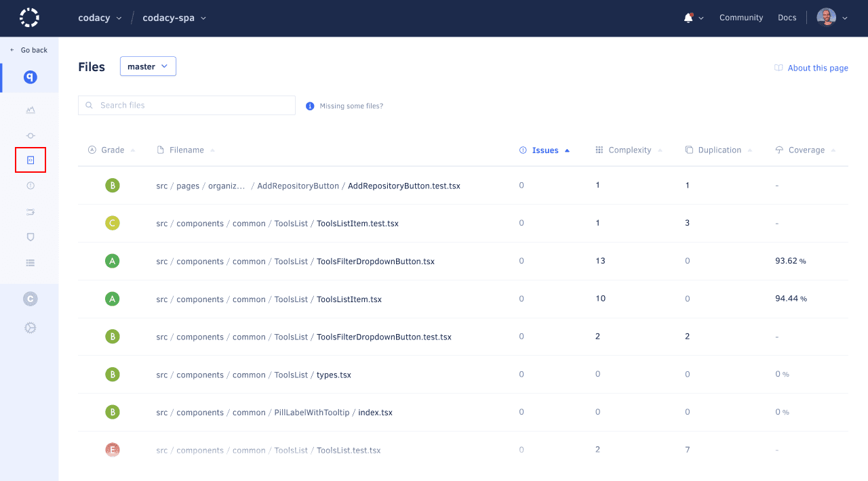This screenshot has width=868, height=481.
Task: Click the Search files input field
Action: pyautogui.click(x=193, y=106)
